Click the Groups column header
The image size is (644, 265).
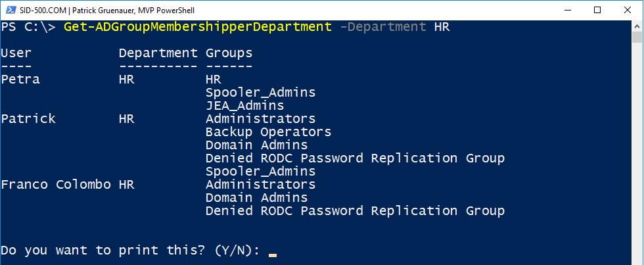(x=229, y=53)
